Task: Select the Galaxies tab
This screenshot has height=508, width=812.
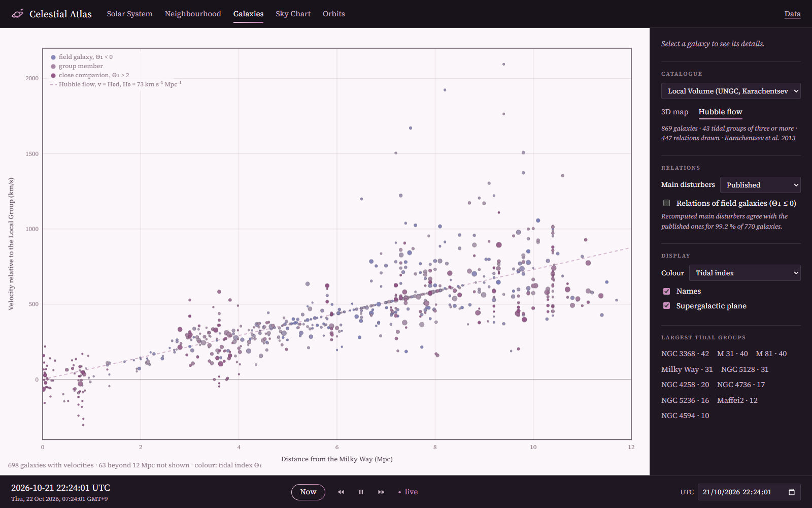Action: (x=248, y=14)
